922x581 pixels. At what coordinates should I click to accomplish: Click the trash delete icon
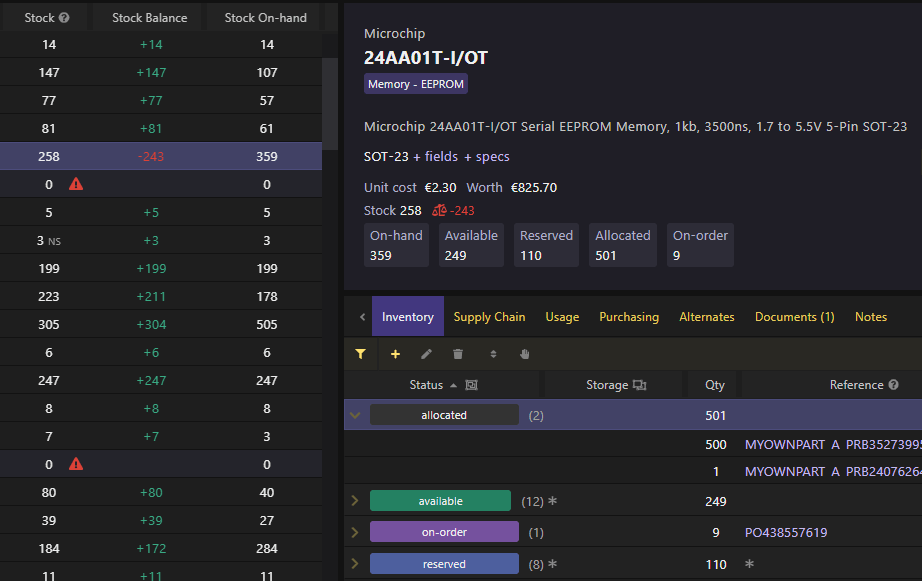click(x=458, y=354)
